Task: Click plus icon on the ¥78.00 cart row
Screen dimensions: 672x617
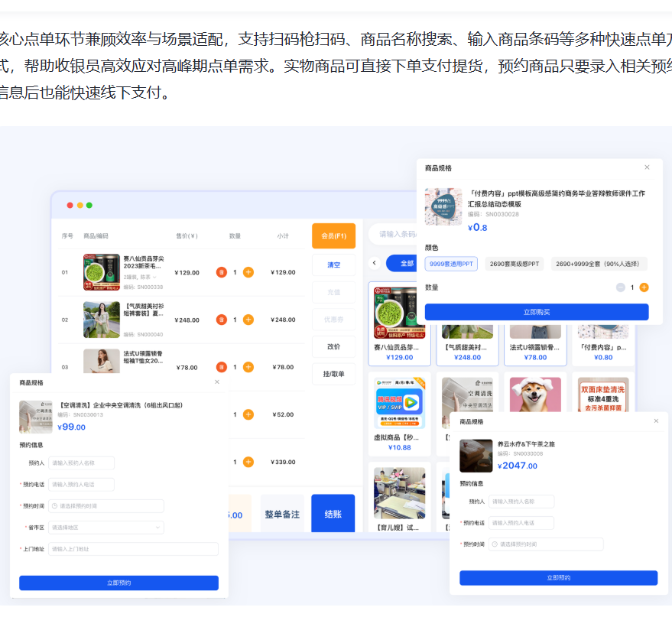Action: (248, 367)
